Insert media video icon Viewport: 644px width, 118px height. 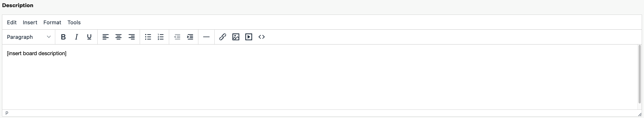pos(249,37)
